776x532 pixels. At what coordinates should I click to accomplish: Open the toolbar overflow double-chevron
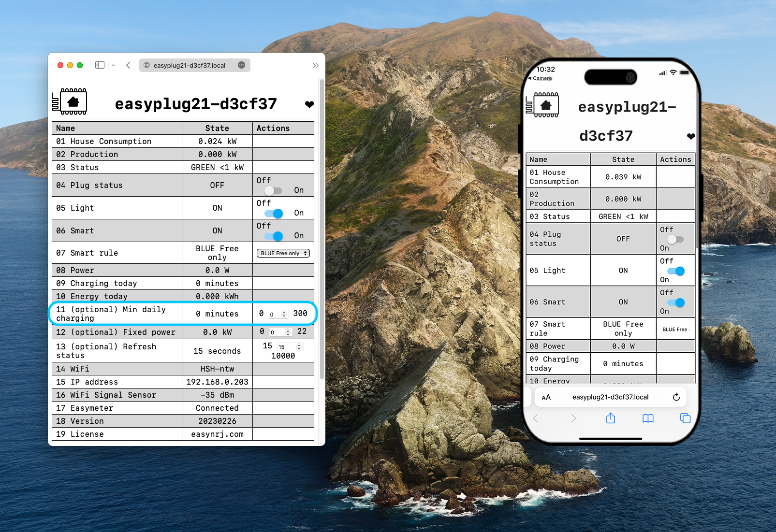315,65
